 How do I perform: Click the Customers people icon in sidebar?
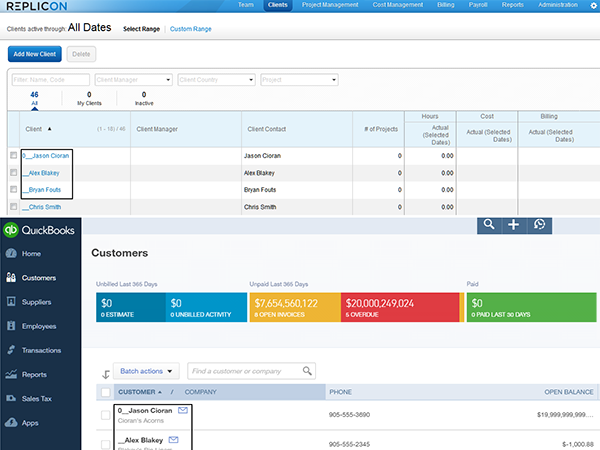[11, 277]
